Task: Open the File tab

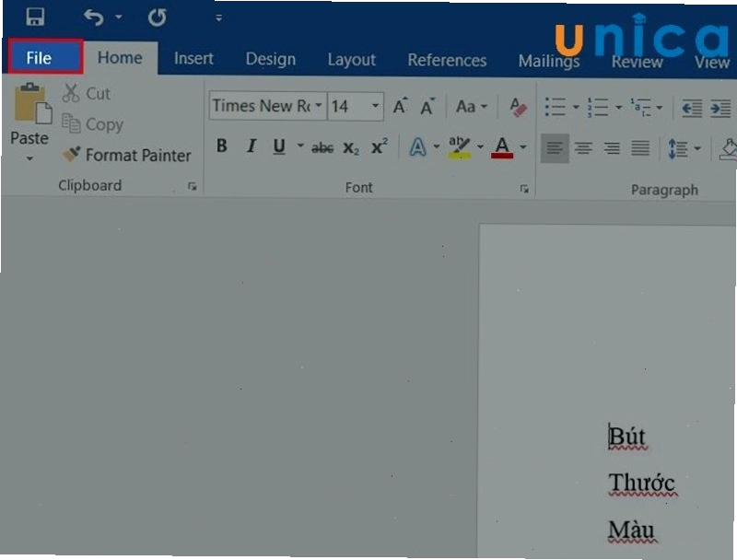Action: click(45, 57)
